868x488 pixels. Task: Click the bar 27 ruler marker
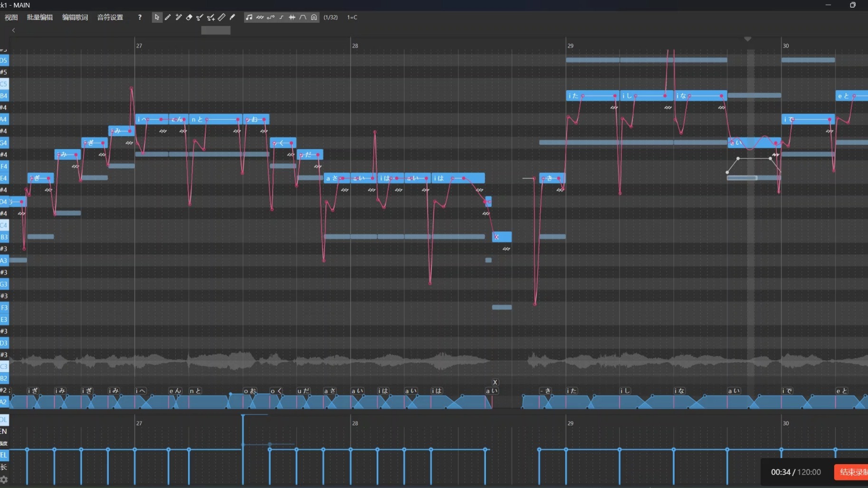(139, 46)
